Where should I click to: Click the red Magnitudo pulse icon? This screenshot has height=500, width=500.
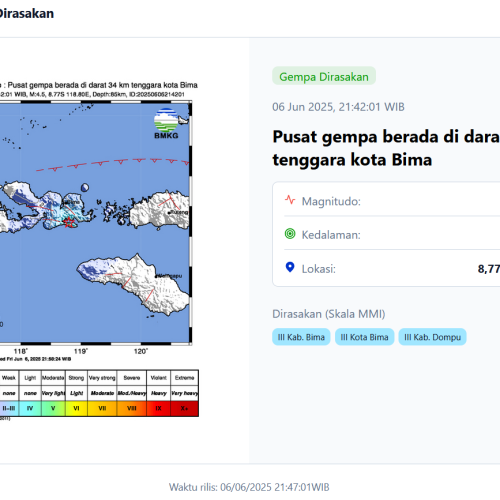pos(290,200)
